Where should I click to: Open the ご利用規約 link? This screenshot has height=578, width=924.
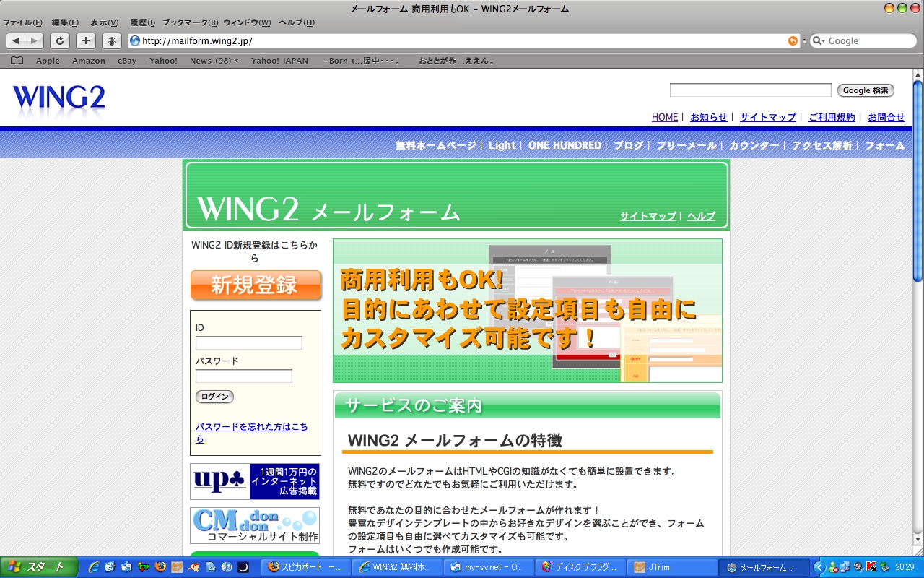tap(832, 117)
